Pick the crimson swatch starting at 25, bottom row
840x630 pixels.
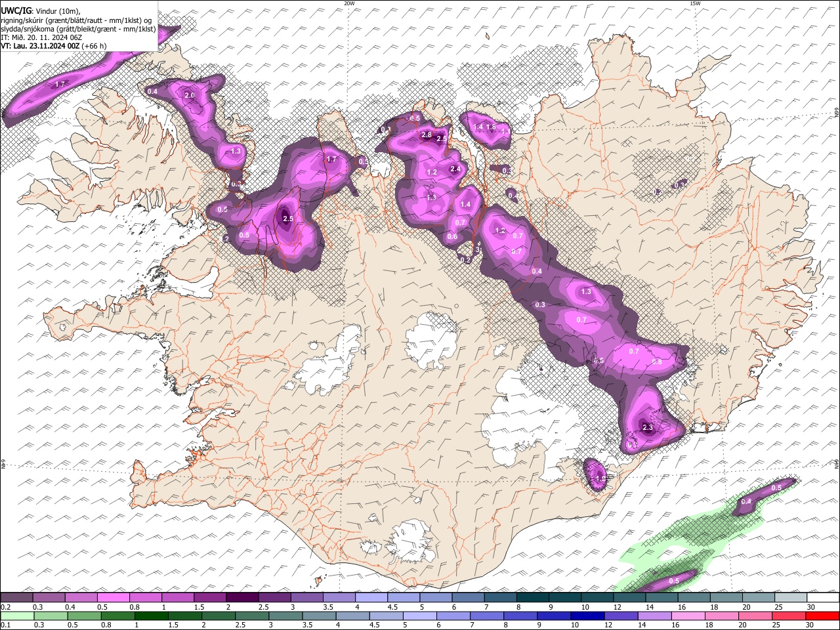[x=788, y=616]
